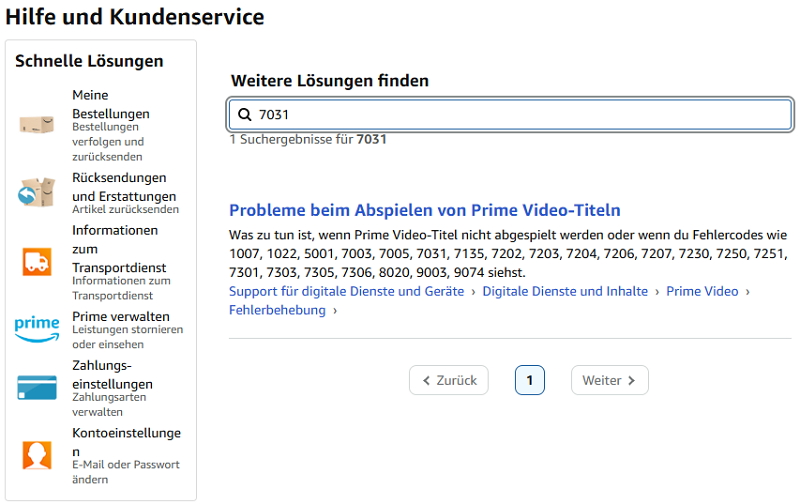This screenshot has height=504, width=800.
Task: Click the prime logo icon
Action: click(x=37, y=329)
